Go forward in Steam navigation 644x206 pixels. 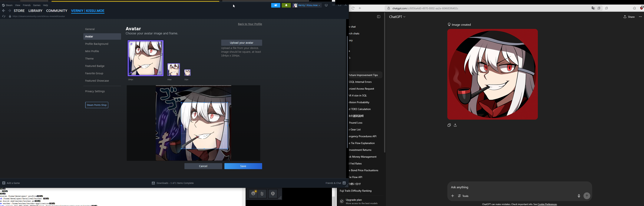point(9,11)
